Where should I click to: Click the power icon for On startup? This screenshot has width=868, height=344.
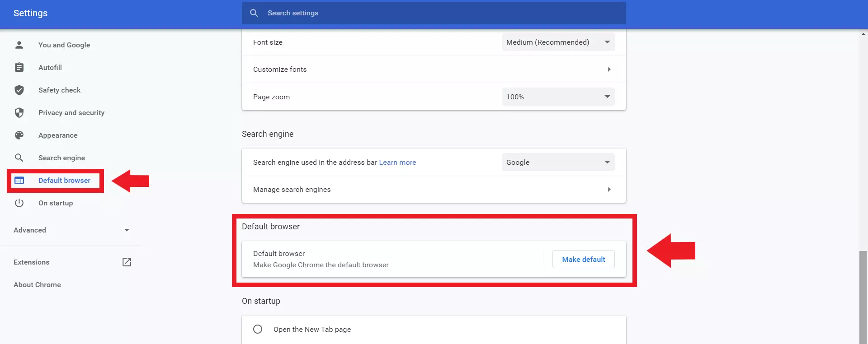(x=19, y=203)
